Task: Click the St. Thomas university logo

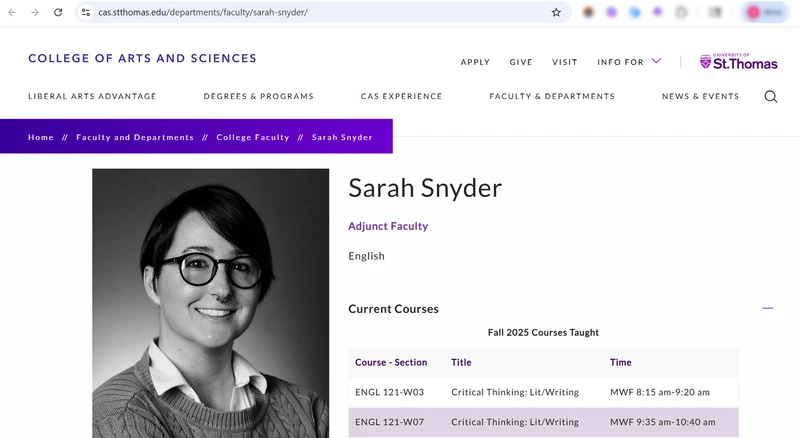Action: [x=738, y=61]
